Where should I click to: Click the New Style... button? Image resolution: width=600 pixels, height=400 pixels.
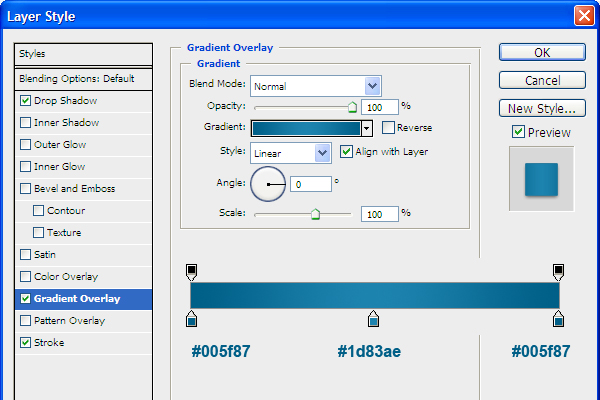542,108
